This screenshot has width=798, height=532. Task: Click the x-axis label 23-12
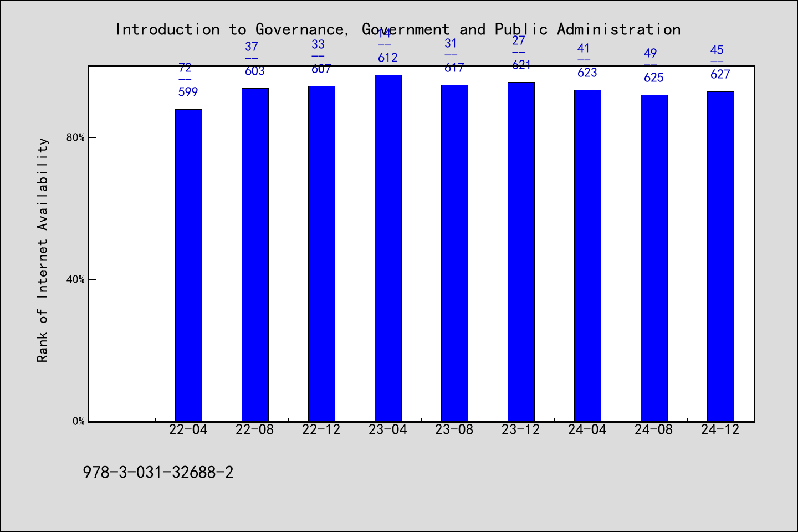pos(521,429)
